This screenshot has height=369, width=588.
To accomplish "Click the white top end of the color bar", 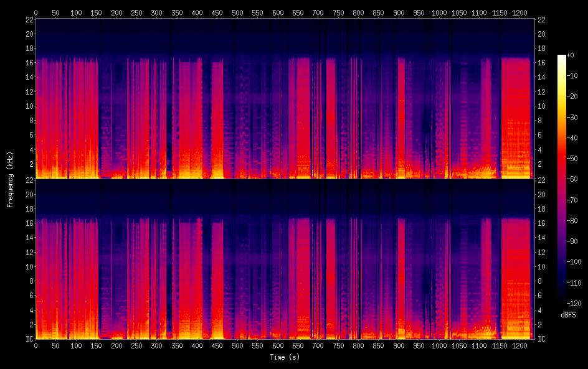I will coord(562,57).
